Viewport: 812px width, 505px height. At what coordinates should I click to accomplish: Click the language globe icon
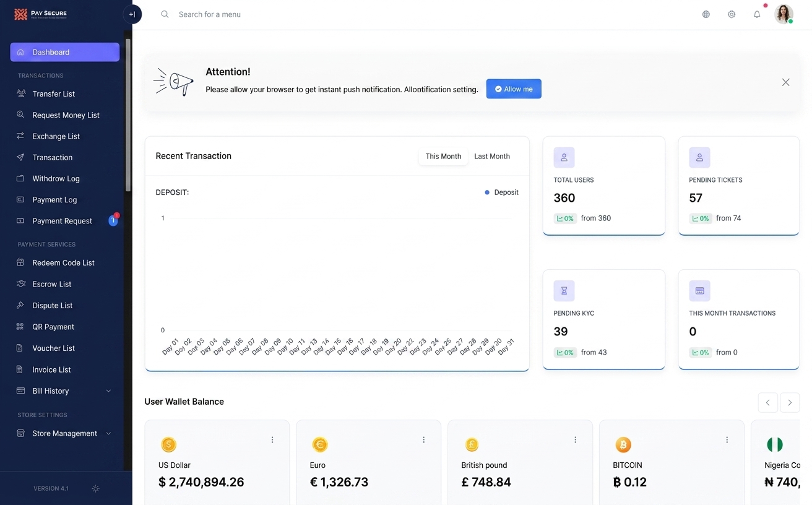click(706, 14)
